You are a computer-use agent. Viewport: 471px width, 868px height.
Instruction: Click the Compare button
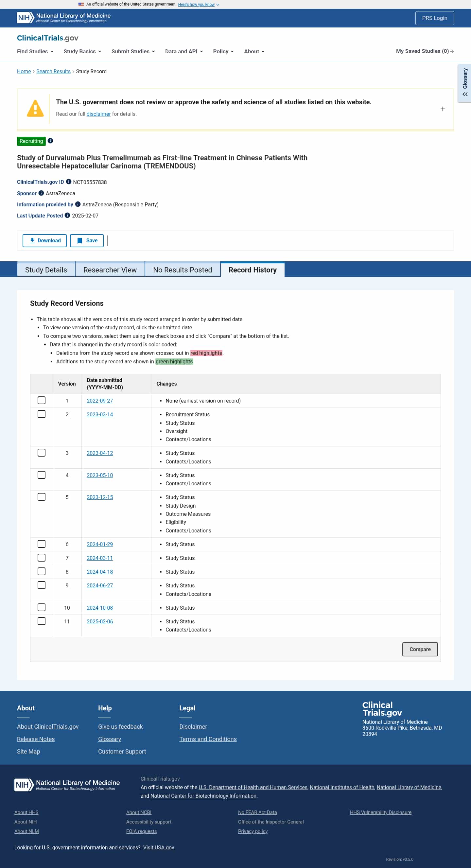[420, 649]
